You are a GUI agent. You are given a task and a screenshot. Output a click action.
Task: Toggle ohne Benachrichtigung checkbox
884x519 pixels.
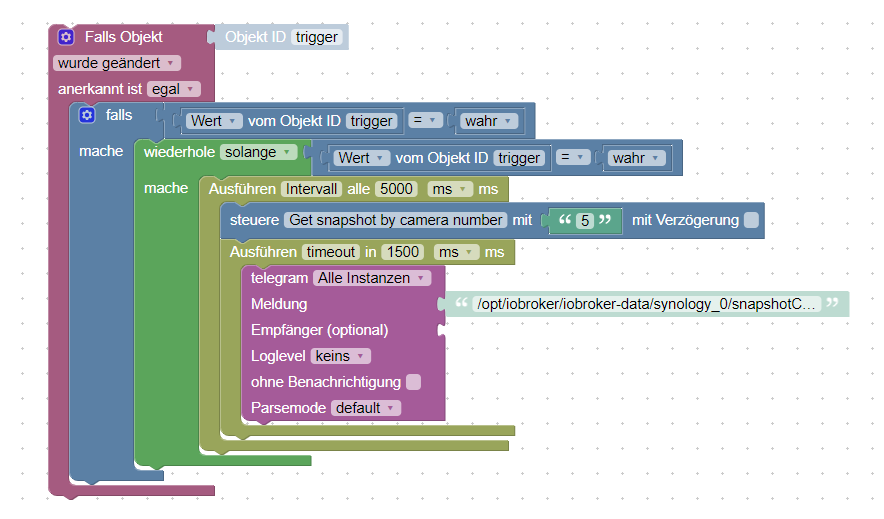point(413,382)
